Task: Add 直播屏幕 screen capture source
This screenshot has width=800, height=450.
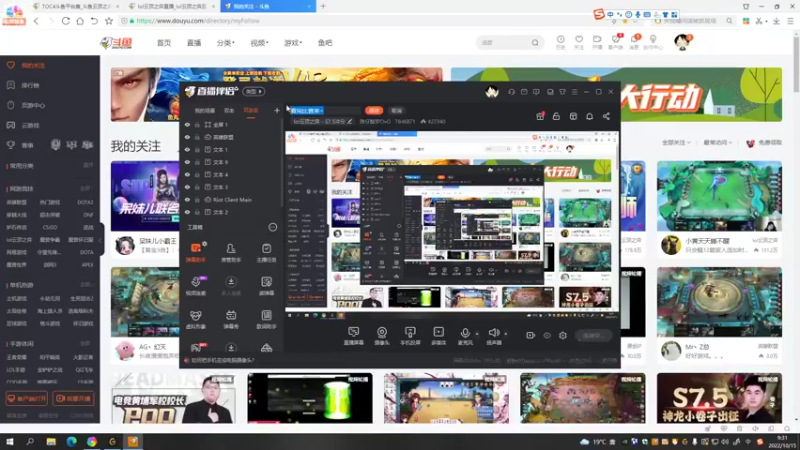Action: tap(354, 336)
